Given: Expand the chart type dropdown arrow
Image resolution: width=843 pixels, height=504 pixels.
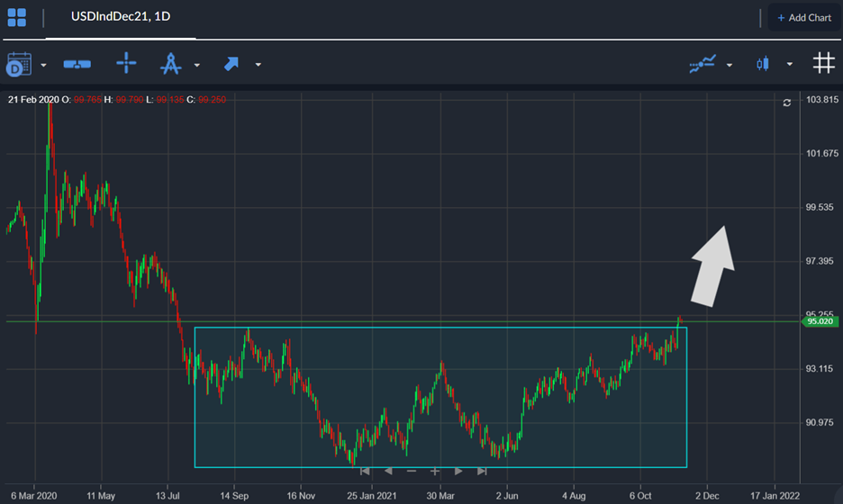Looking at the screenshot, I should click(x=790, y=65).
